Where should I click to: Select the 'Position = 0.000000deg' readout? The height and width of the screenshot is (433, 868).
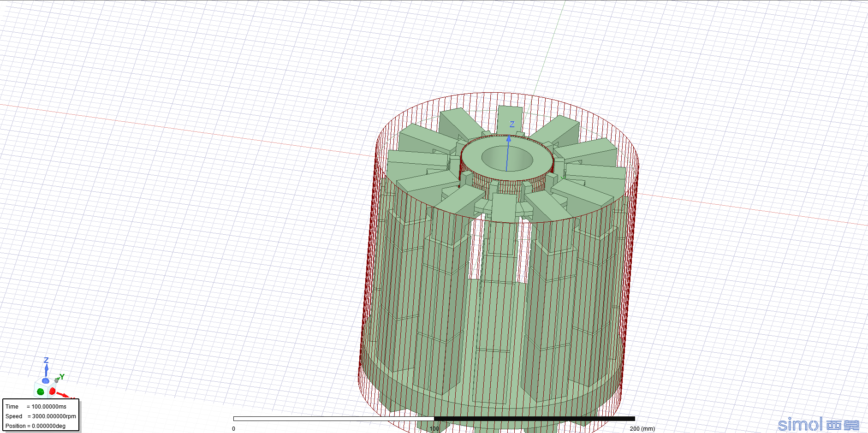pos(36,426)
